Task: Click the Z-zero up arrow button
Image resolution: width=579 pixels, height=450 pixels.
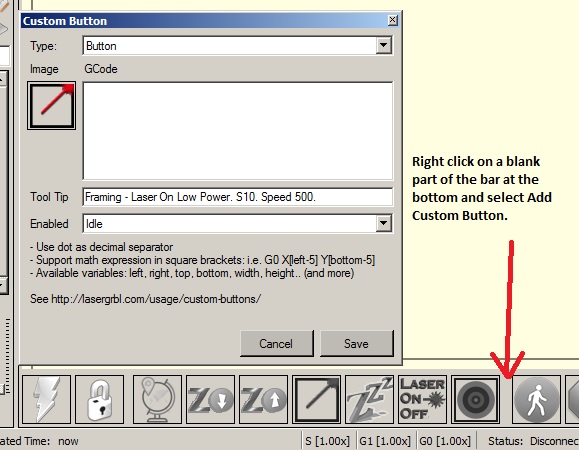Action: click(263, 399)
